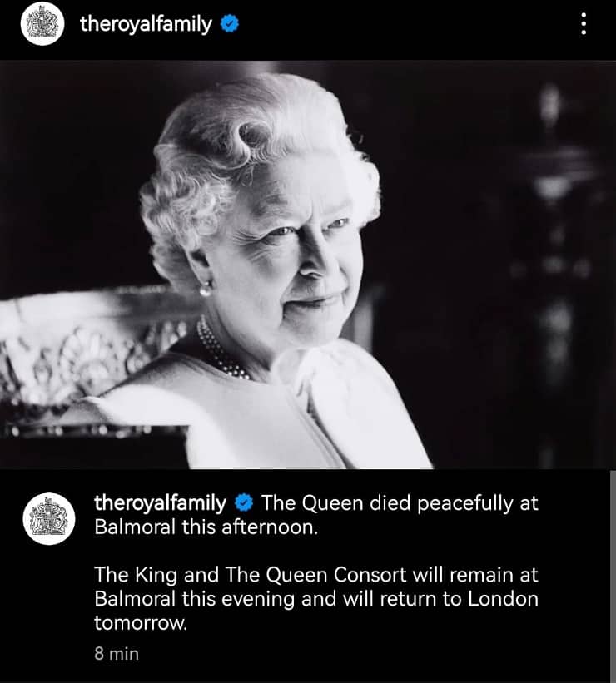The image size is (616, 683).
Task: Click the verified badge in the caption
Action: (x=243, y=503)
